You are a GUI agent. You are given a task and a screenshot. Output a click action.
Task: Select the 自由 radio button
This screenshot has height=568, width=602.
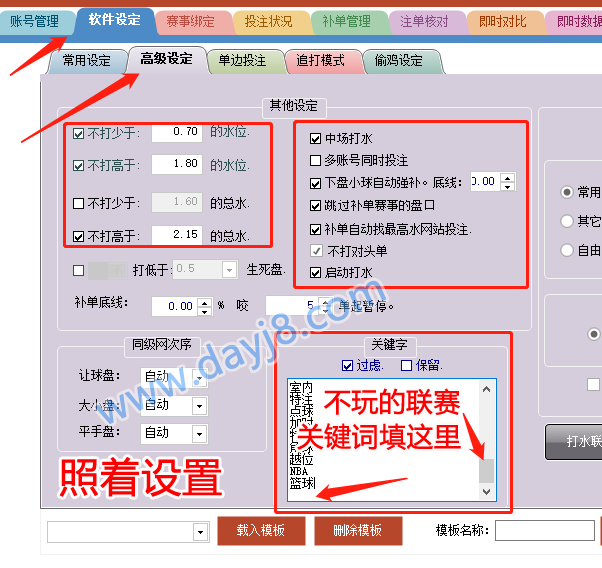pyautogui.click(x=567, y=250)
